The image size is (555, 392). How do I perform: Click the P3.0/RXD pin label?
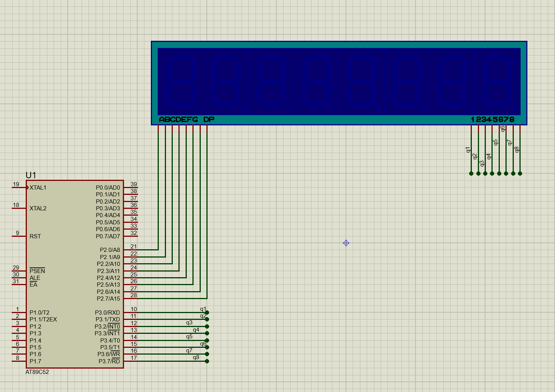click(107, 313)
